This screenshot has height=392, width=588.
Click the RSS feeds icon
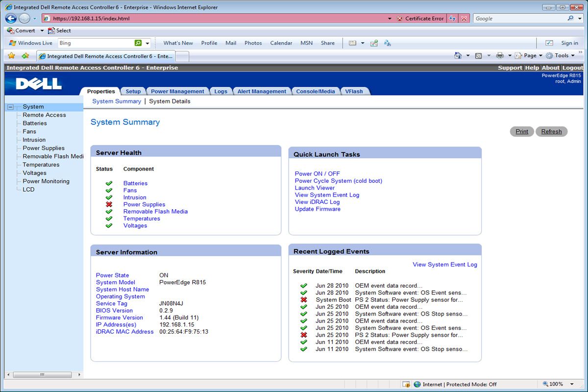click(479, 55)
